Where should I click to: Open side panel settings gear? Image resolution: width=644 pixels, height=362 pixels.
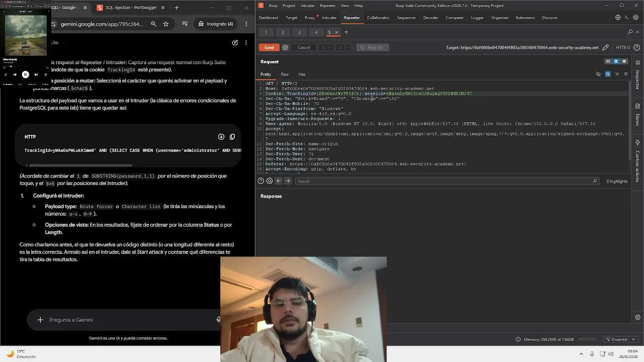point(637,317)
